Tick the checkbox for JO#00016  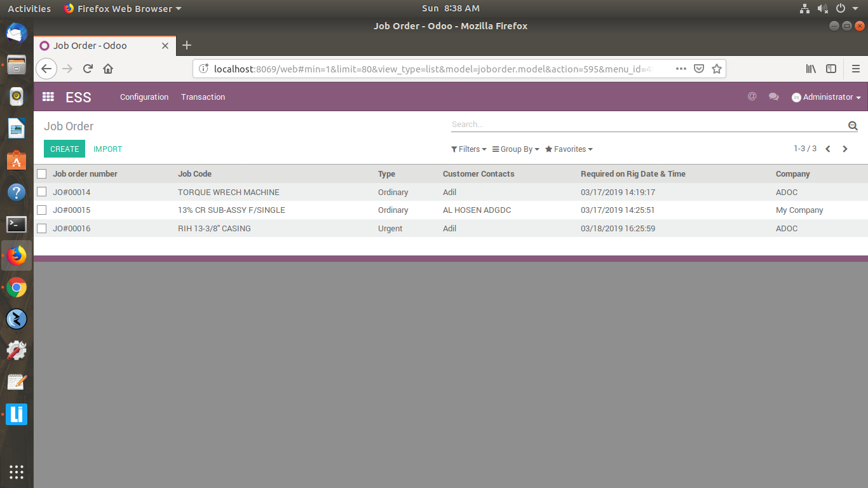click(x=41, y=227)
